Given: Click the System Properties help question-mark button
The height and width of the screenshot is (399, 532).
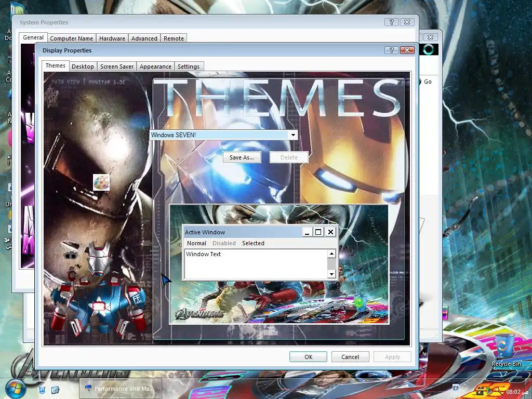Looking at the screenshot, I should point(392,22).
